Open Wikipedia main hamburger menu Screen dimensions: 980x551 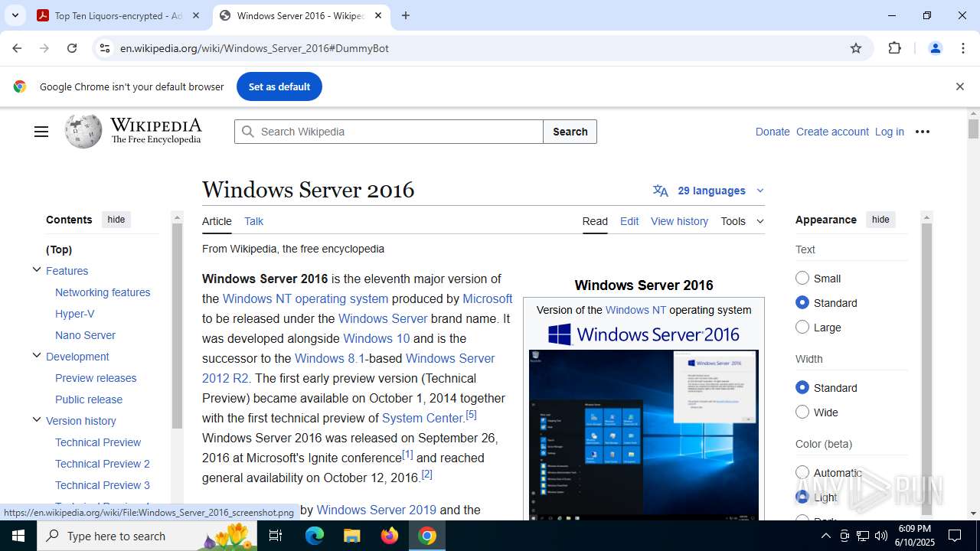coord(41,132)
